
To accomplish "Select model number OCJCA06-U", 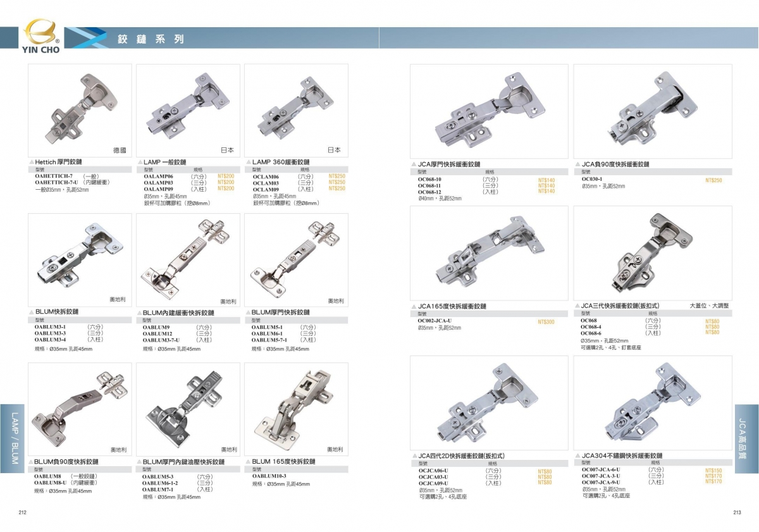I will coord(433,471).
